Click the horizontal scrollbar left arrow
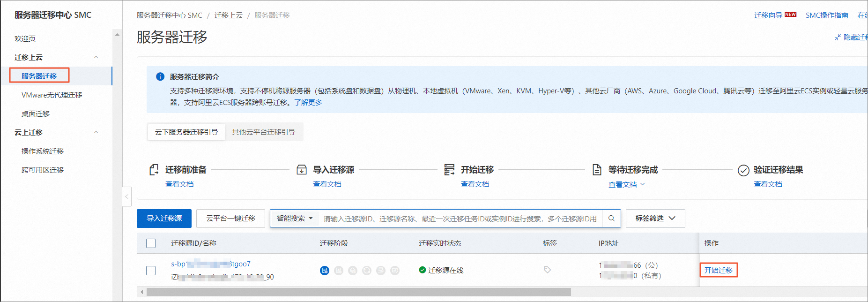The height and width of the screenshot is (302, 868). point(142,292)
